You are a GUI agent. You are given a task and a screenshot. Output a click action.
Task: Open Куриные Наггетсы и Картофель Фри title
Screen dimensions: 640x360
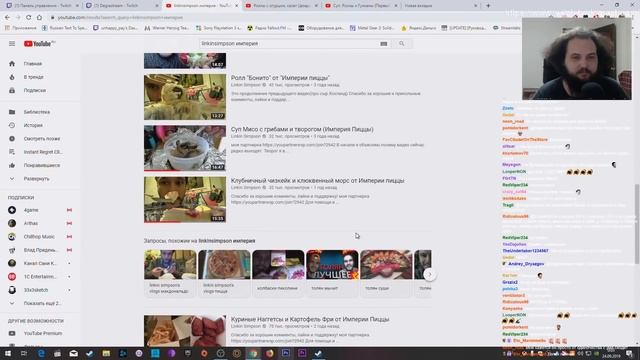point(310,319)
